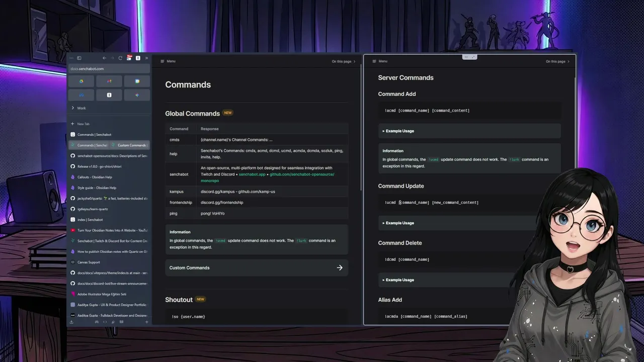
Task: Click the !dcmd [command_name] code block
Action: pos(469,259)
